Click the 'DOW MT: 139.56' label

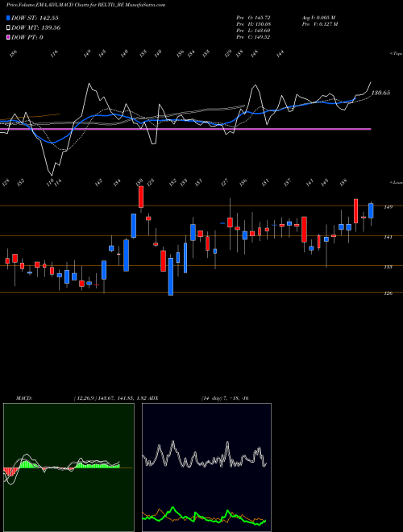point(36,28)
